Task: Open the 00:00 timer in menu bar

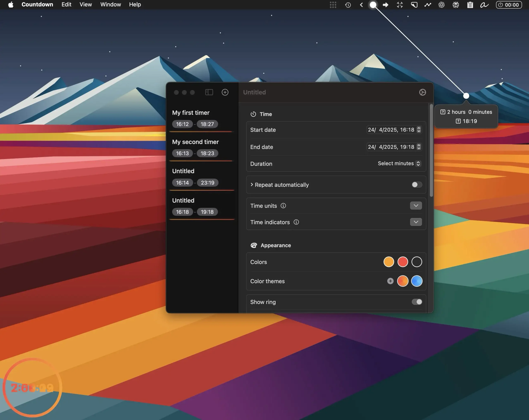Action: [x=509, y=5]
